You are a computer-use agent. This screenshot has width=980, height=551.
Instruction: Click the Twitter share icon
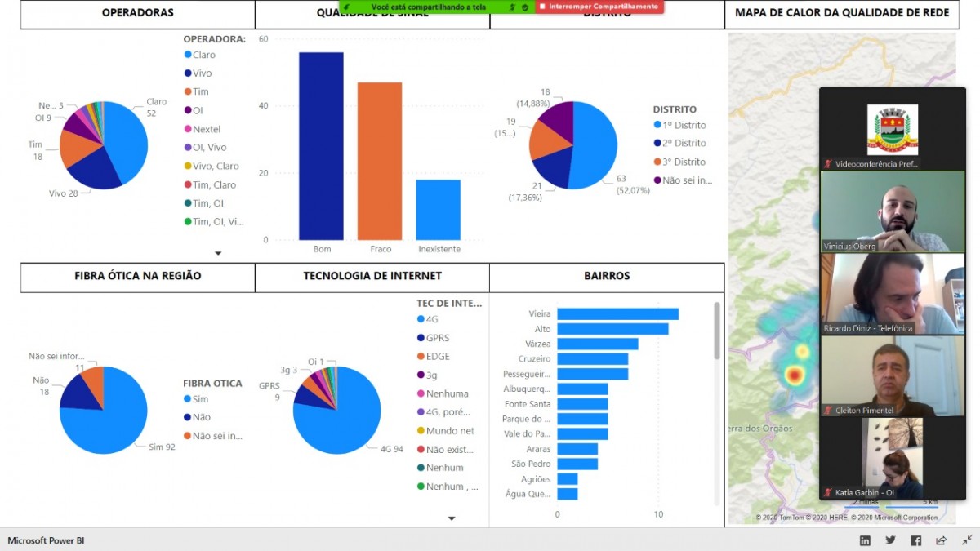(890, 540)
